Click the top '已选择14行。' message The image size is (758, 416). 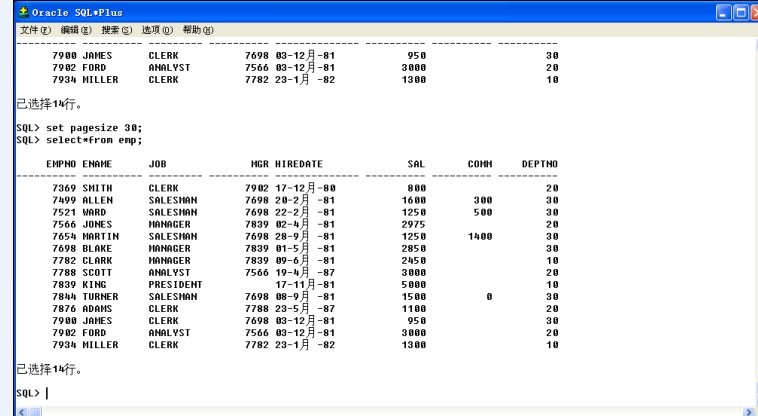click(x=49, y=103)
